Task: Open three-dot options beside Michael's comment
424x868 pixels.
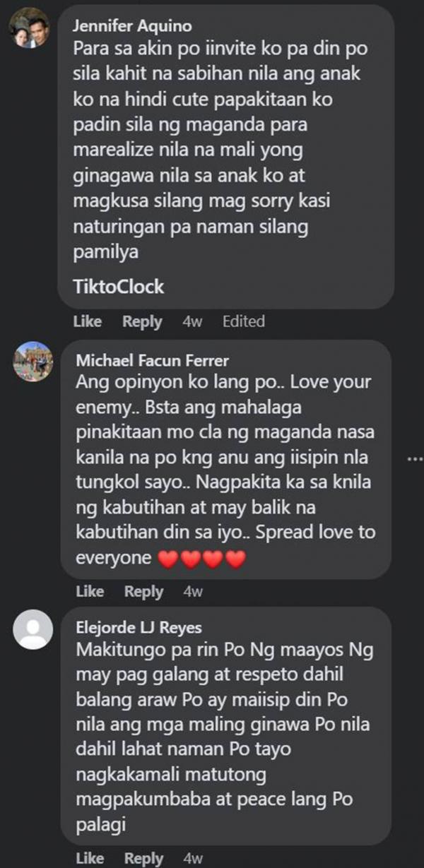Action: pos(414,459)
